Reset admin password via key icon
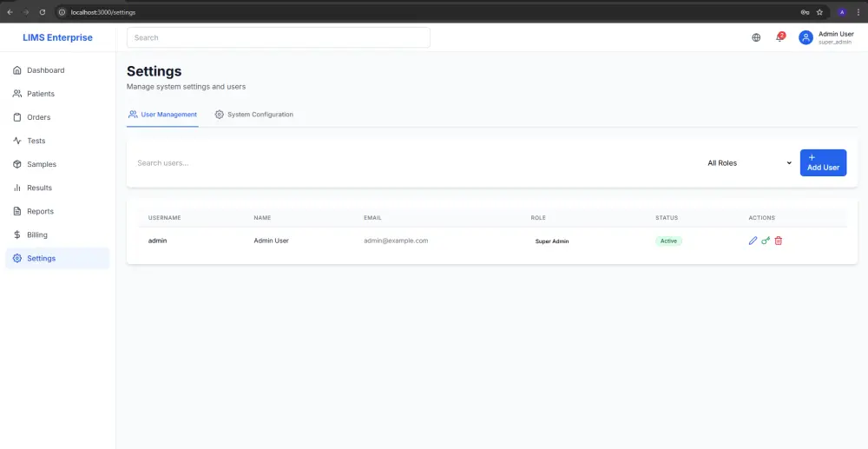This screenshot has height=449, width=868. tap(766, 241)
